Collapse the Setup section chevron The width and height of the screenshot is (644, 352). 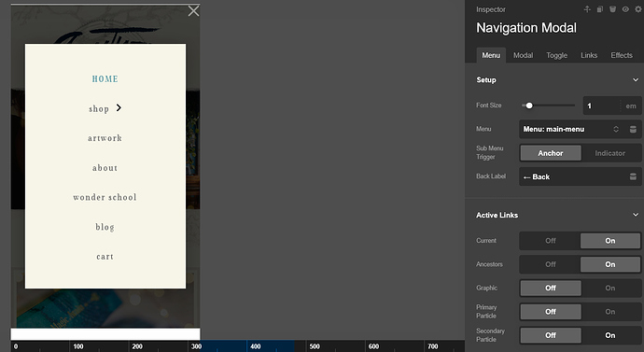click(x=636, y=79)
